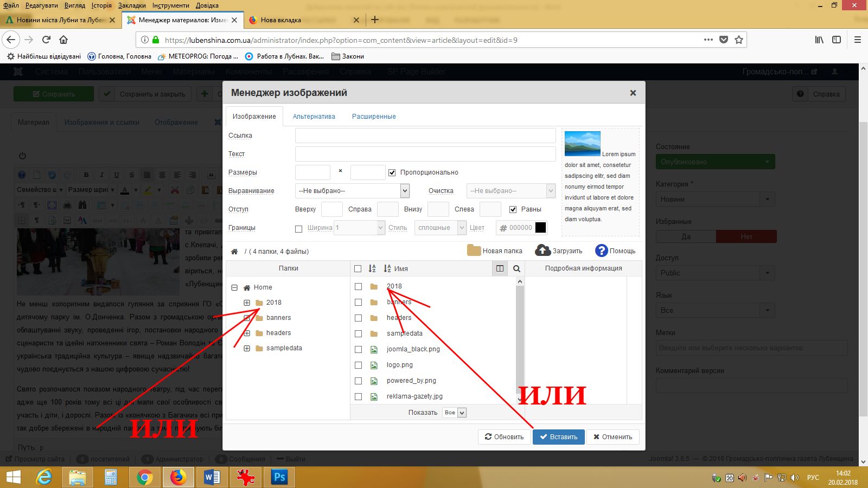Bookmark this page with the star icon
Viewport: 868px width, 488px height.
[x=738, y=40]
